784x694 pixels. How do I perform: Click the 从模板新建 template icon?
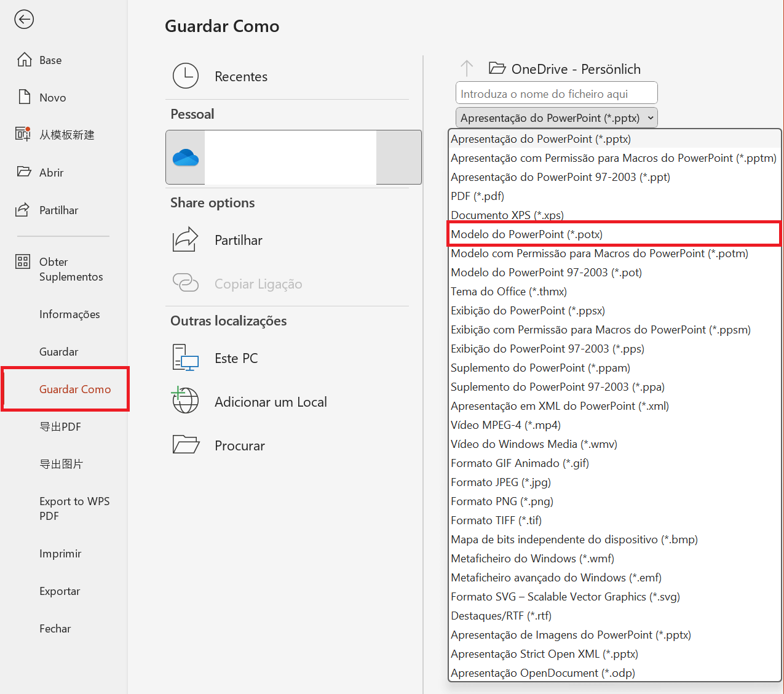pos(23,134)
